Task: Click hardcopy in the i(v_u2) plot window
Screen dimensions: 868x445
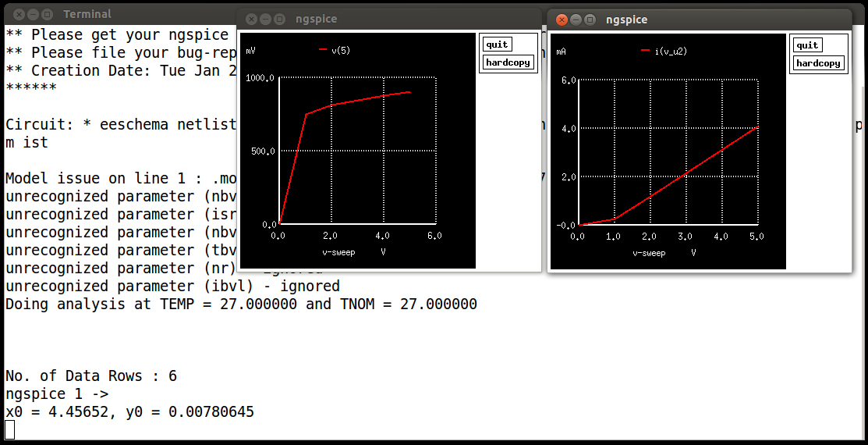Action: tap(818, 62)
